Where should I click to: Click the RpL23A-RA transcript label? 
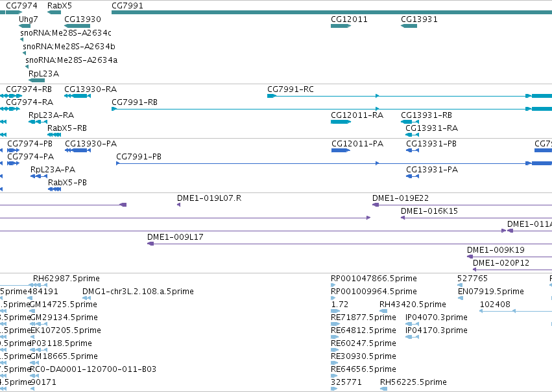point(51,115)
